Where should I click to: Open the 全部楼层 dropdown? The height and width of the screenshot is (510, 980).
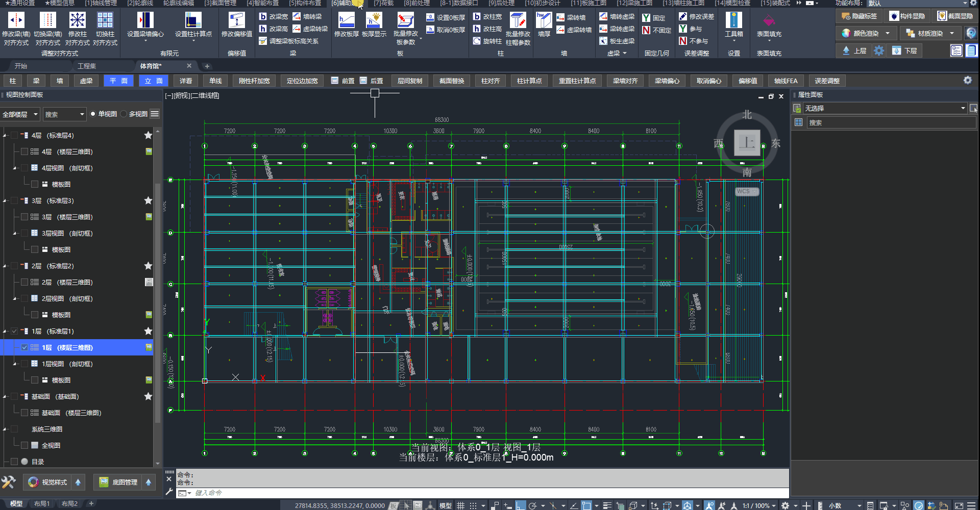(x=20, y=114)
